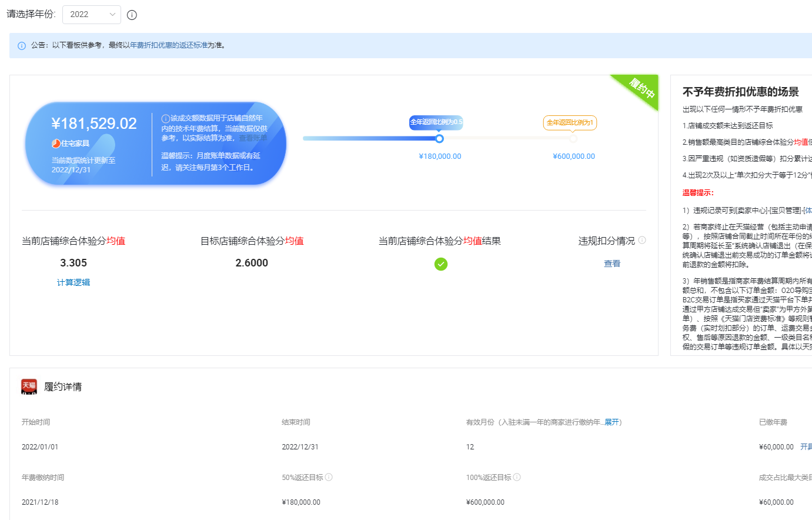Expand the 有效月份 description via 展开

pos(611,422)
